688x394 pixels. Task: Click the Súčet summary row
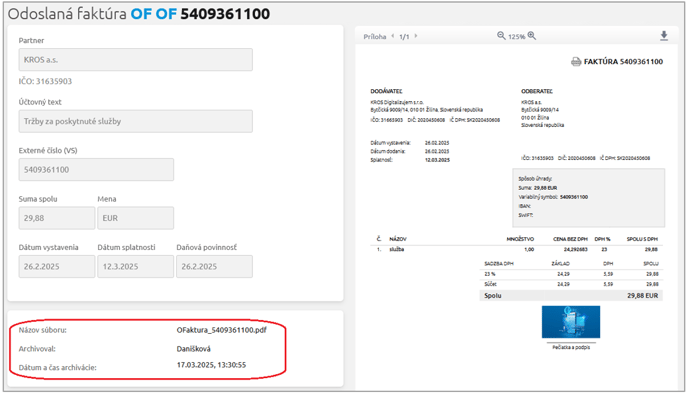click(x=571, y=284)
